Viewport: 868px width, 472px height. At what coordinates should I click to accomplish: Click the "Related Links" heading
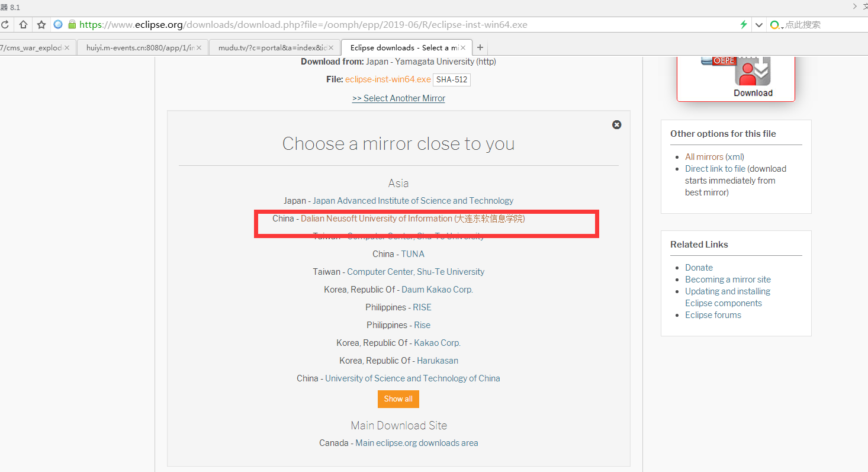tap(699, 245)
